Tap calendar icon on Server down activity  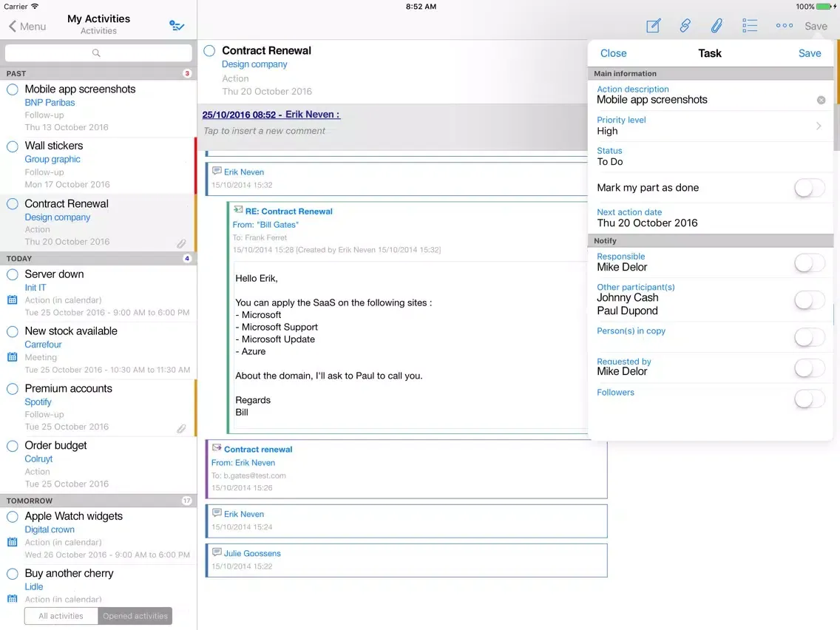point(12,300)
